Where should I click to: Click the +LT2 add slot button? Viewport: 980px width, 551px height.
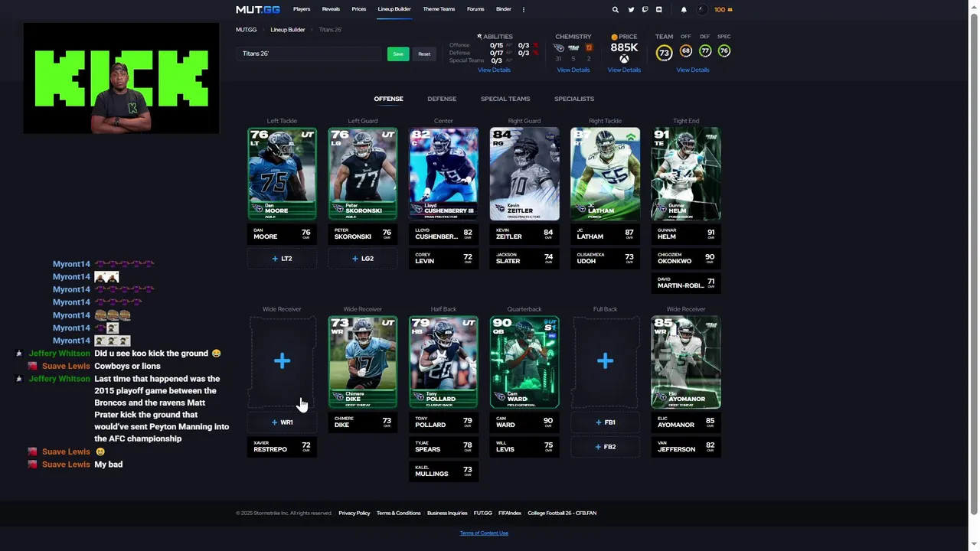[282, 259]
